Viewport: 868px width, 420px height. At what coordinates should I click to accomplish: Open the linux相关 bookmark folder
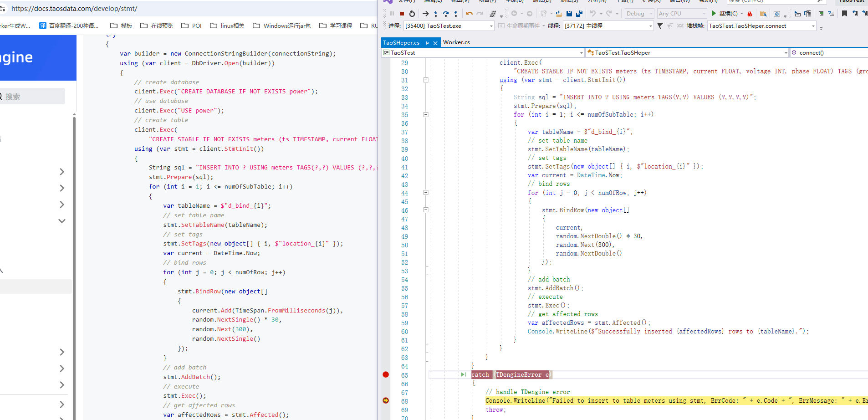[x=227, y=26]
